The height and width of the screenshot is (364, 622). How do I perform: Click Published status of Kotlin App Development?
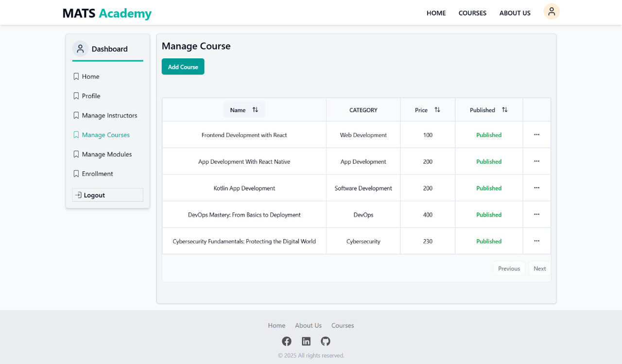click(x=489, y=188)
